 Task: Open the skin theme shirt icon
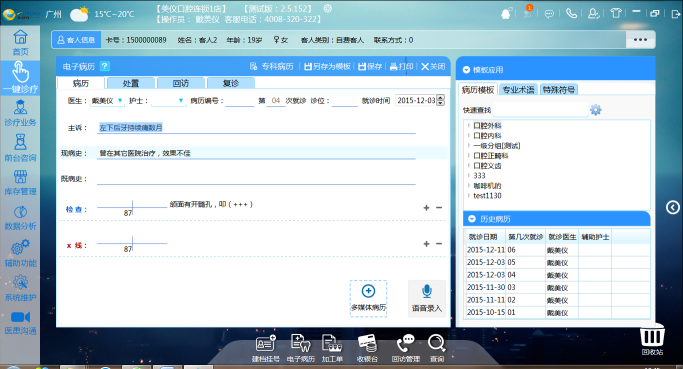[615, 13]
